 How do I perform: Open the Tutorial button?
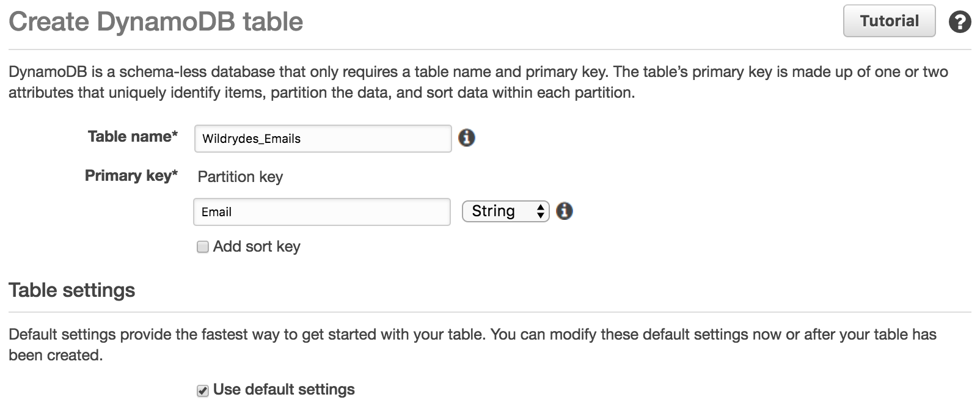889,21
